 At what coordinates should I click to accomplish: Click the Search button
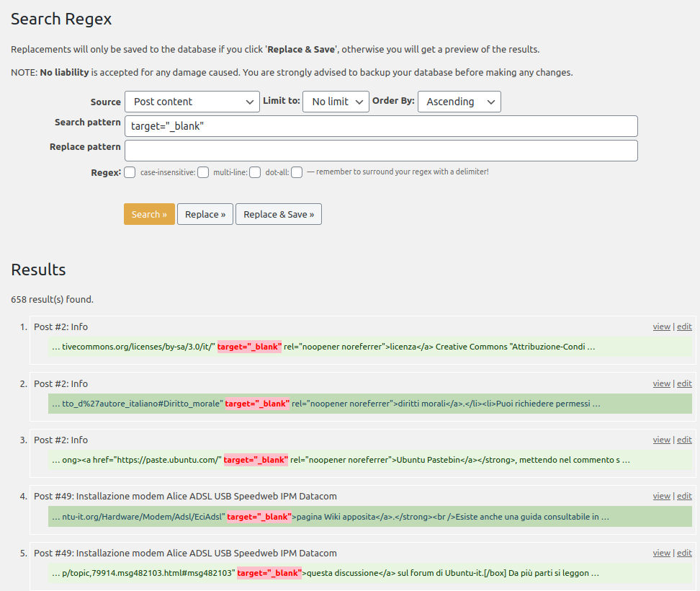149,215
